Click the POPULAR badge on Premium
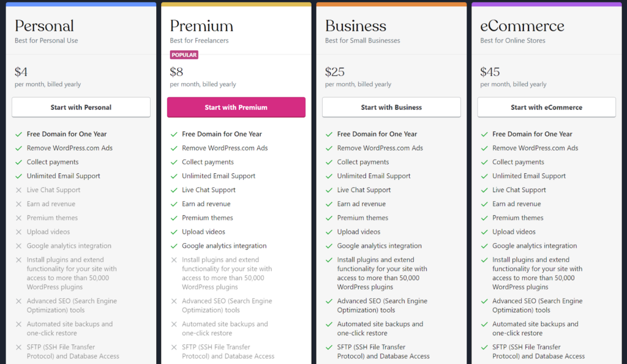The height and width of the screenshot is (364, 627). 184,54
